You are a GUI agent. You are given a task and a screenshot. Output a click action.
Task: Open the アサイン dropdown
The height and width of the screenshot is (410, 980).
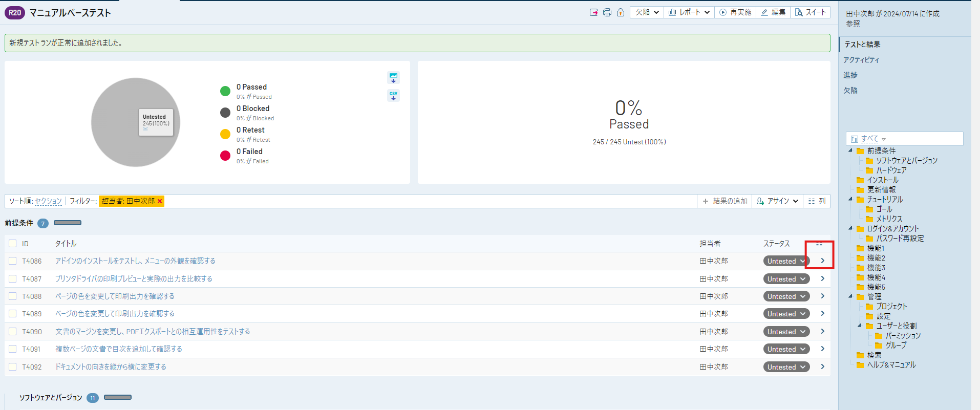(777, 201)
